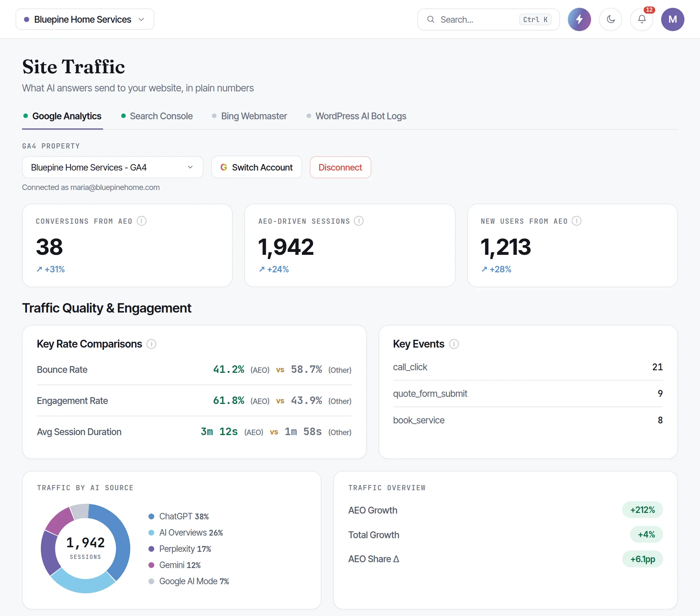Click the Site Traffic heading
700x616 pixels.
(x=74, y=66)
